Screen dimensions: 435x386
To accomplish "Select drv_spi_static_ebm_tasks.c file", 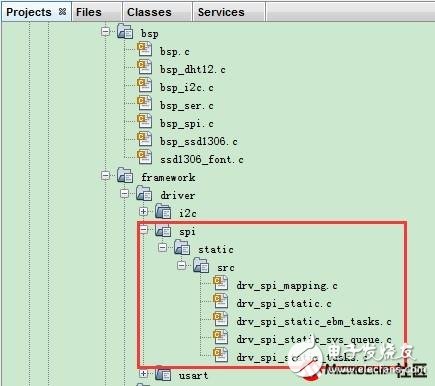I will (314, 321).
